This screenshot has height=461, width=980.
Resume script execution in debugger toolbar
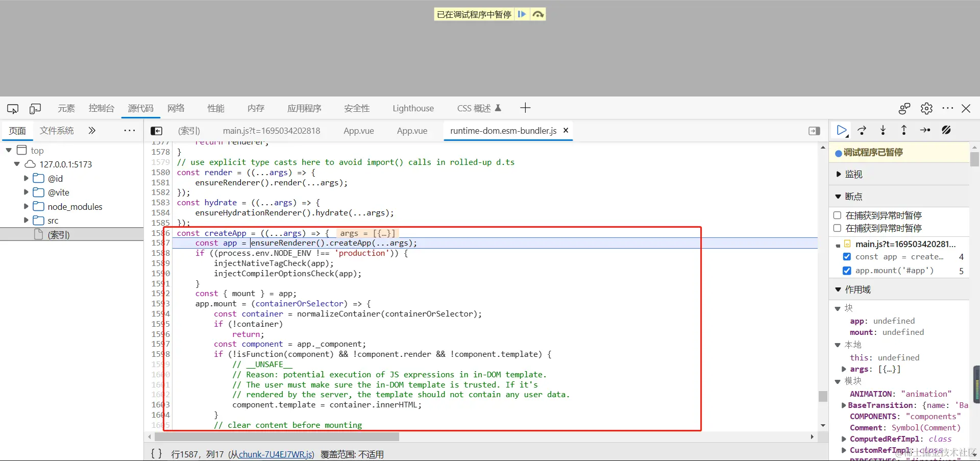(842, 131)
